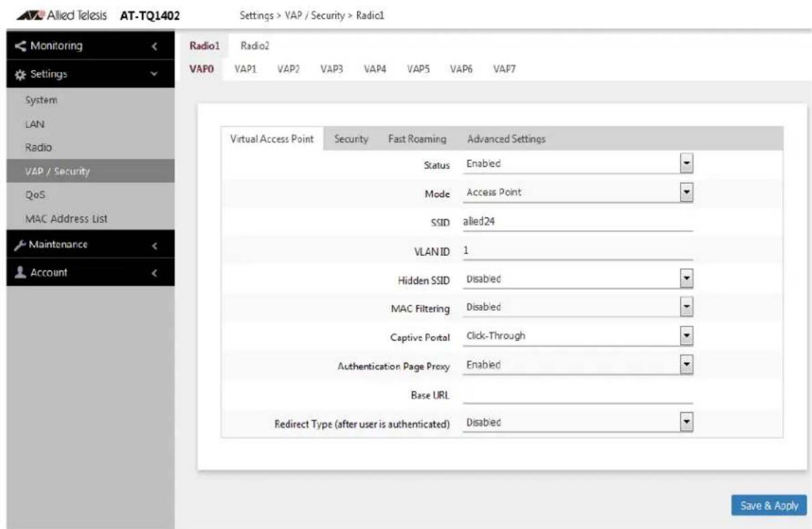
Task: Click the Base URL input field
Action: point(578,395)
